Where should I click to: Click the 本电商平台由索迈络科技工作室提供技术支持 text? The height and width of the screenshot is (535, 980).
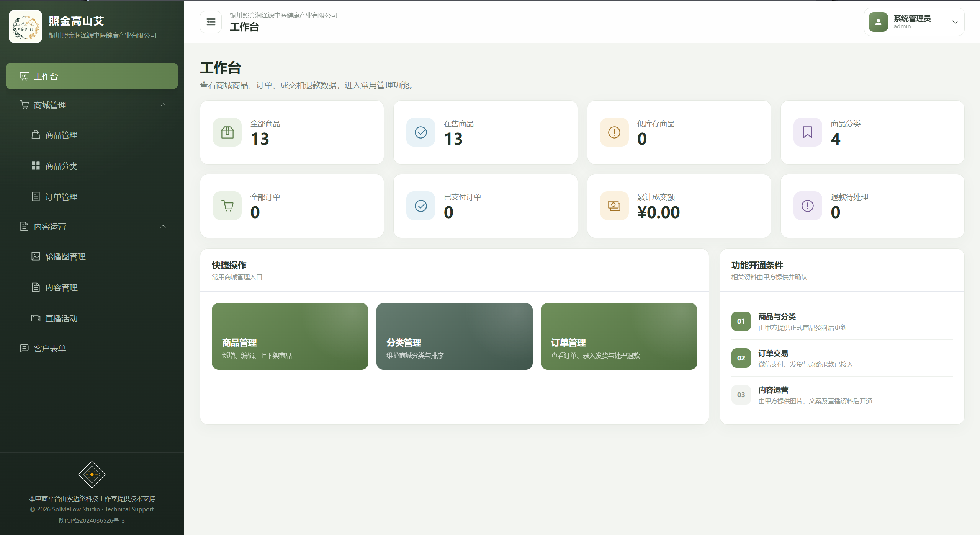pos(92,499)
